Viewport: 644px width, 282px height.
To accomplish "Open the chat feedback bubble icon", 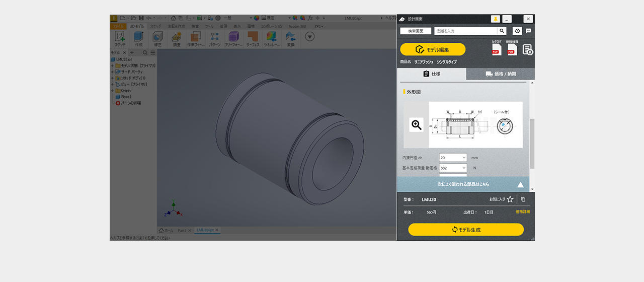I will pos(528,31).
